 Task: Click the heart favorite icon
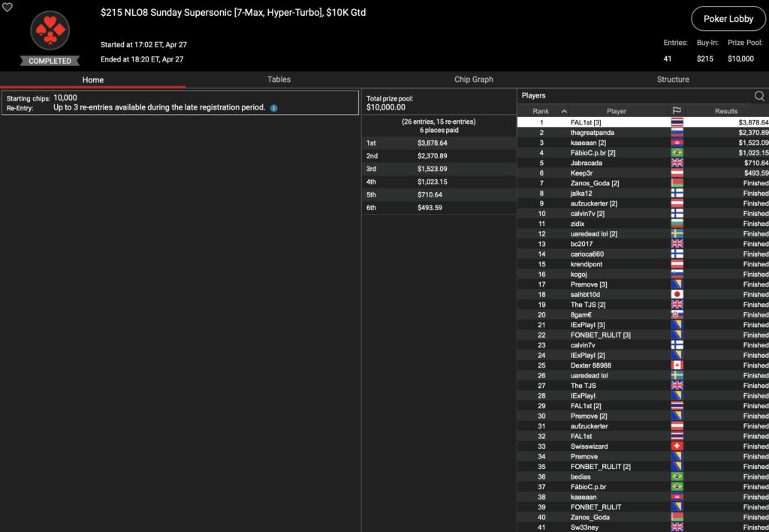pos(8,7)
